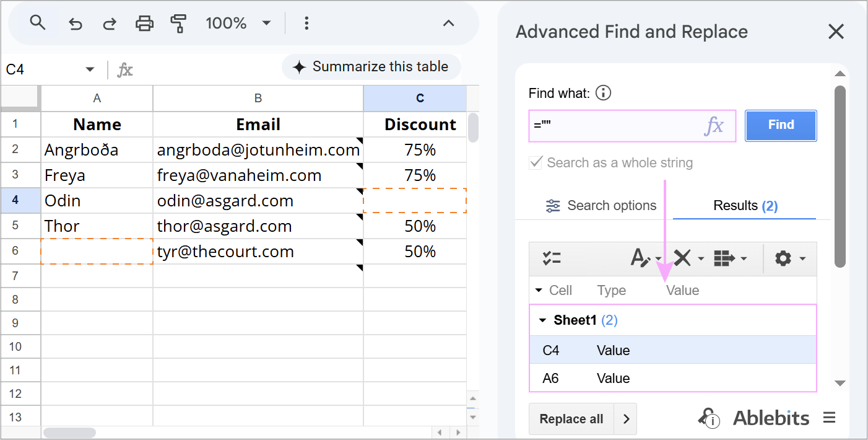Click the delete X icon in results toolbar
868x440 pixels.
[x=682, y=258]
